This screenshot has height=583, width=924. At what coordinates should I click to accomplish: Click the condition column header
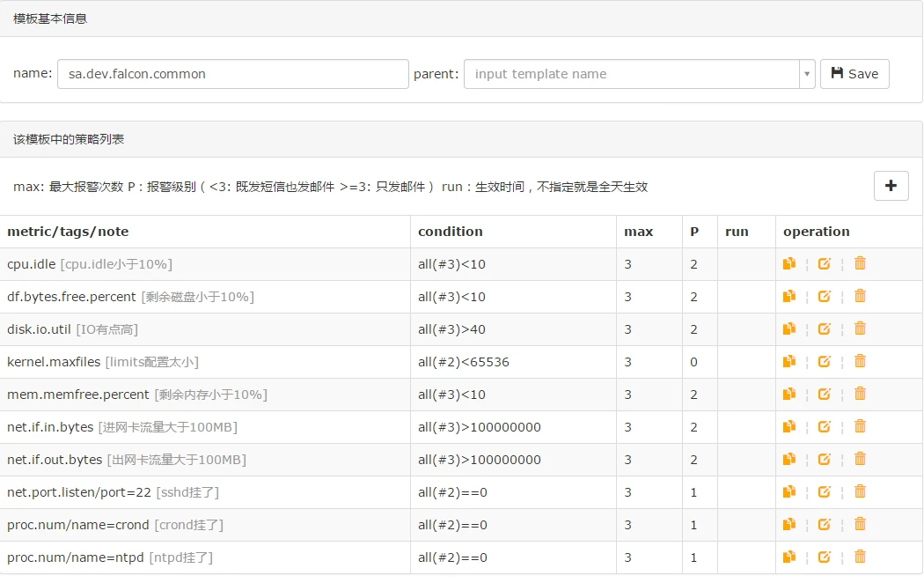[x=451, y=232]
